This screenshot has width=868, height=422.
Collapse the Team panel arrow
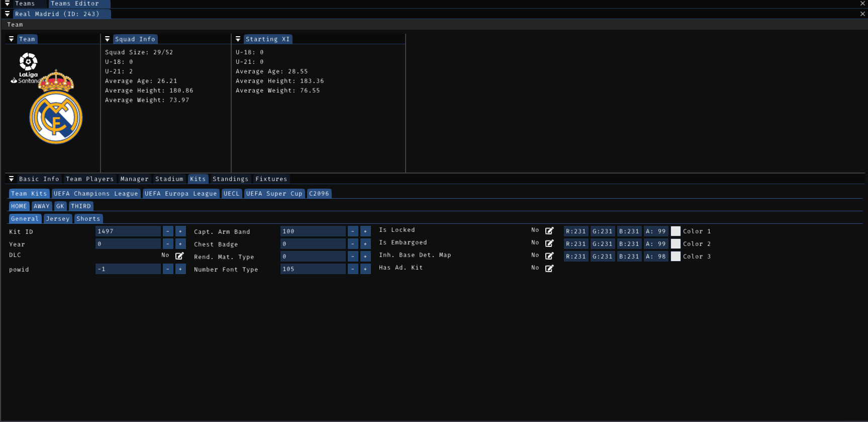pyautogui.click(x=11, y=39)
